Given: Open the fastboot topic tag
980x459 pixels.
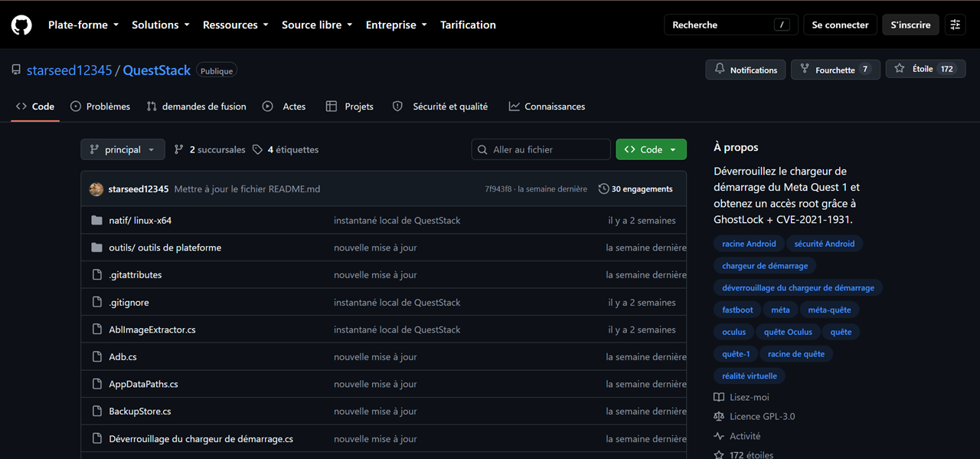Looking at the screenshot, I should pos(737,310).
